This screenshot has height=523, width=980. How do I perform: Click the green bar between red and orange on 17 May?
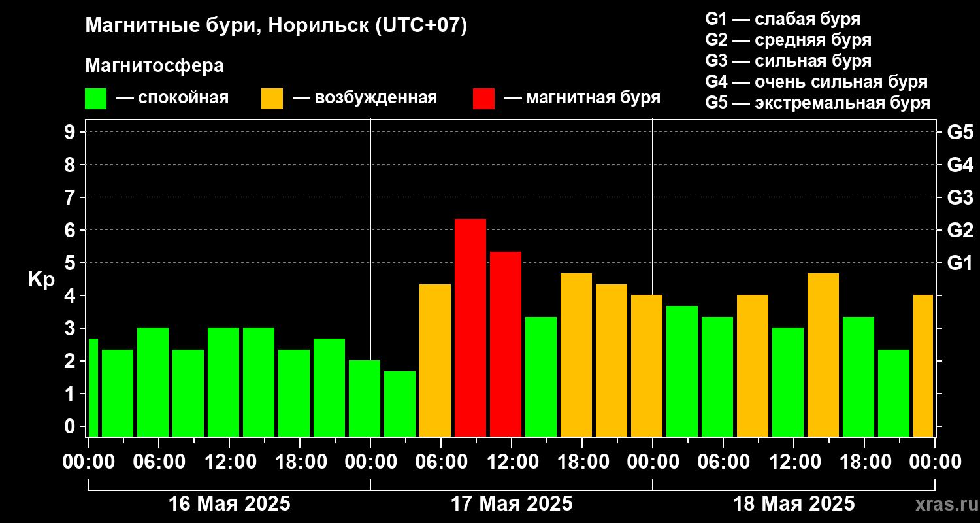point(541,377)
